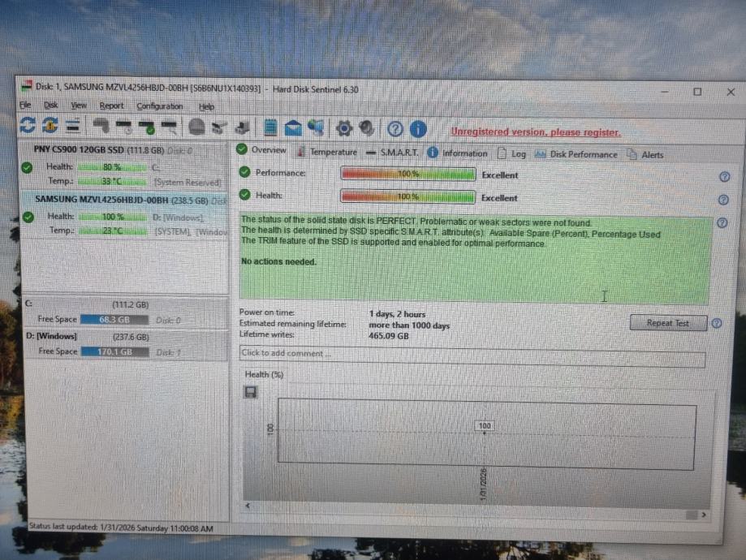
Task: Click the Samsung Temp 23 °C bar
Action: click(113, 230)
